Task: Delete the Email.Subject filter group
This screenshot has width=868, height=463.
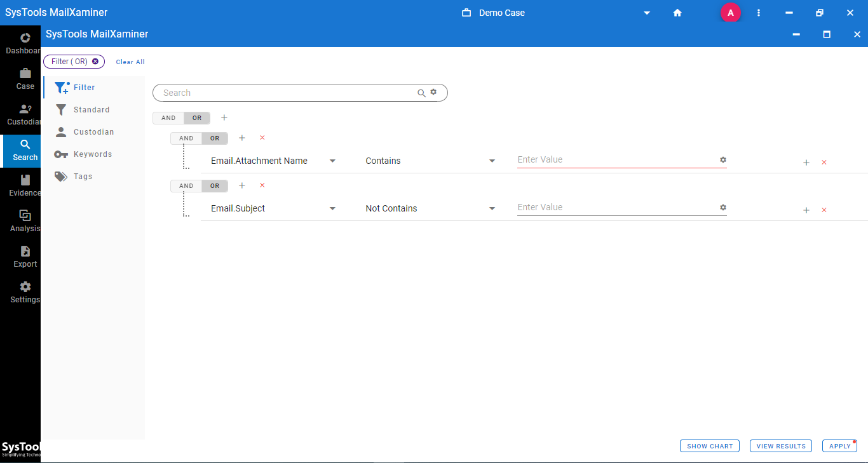Action: (262, 185)
